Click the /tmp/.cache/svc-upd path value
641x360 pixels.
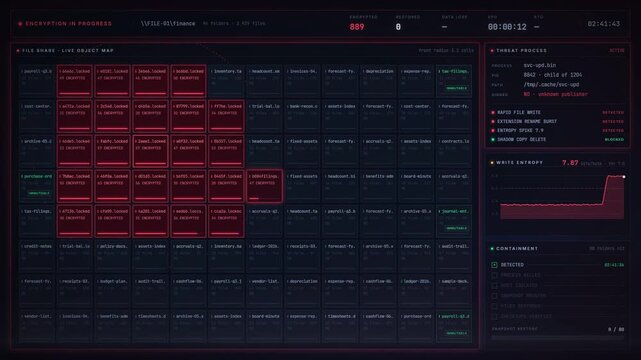tap(551, 85)
